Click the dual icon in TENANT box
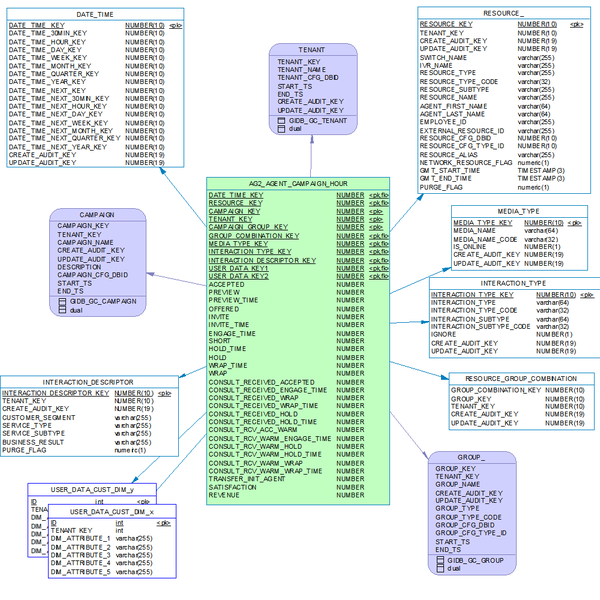 pyautogui.click(x=281, y=129)
